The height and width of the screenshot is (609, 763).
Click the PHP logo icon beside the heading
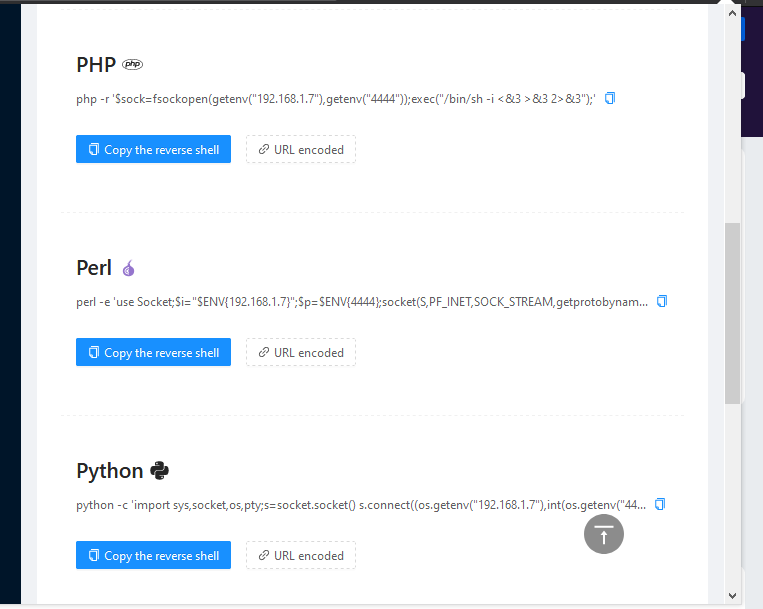click(x=132, y=64)
